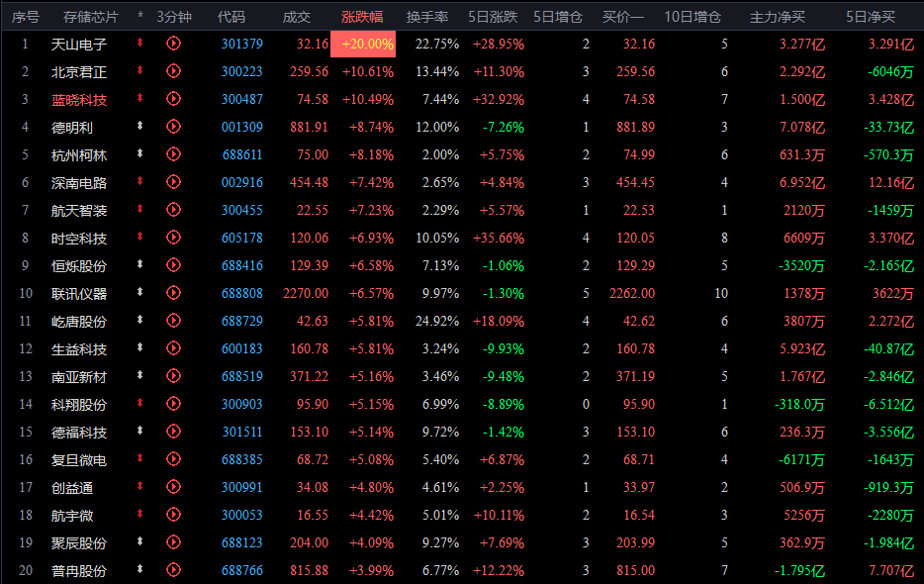924x584 pixels.
Task: Sort by the 涨跌幅 column header
Action: pos(362,17)
